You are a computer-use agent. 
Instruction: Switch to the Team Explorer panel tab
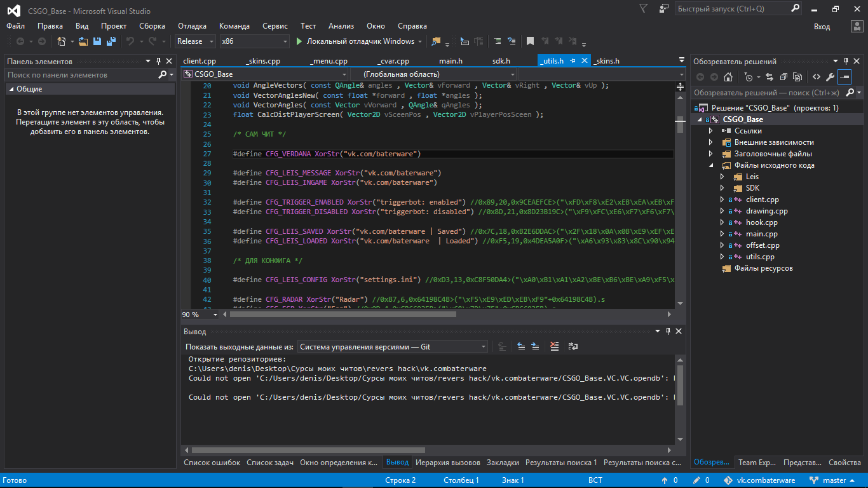tap(756, 463)
